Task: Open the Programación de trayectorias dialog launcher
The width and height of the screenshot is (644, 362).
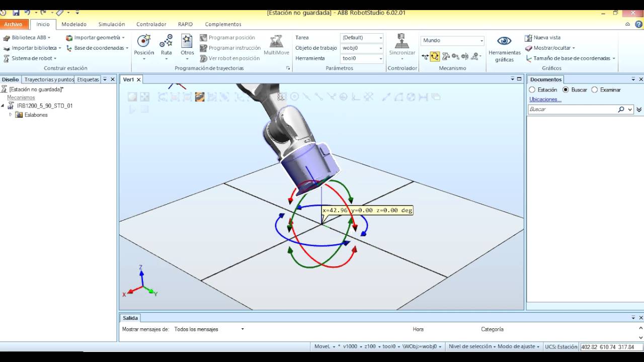Action: (x=288, y=68)
